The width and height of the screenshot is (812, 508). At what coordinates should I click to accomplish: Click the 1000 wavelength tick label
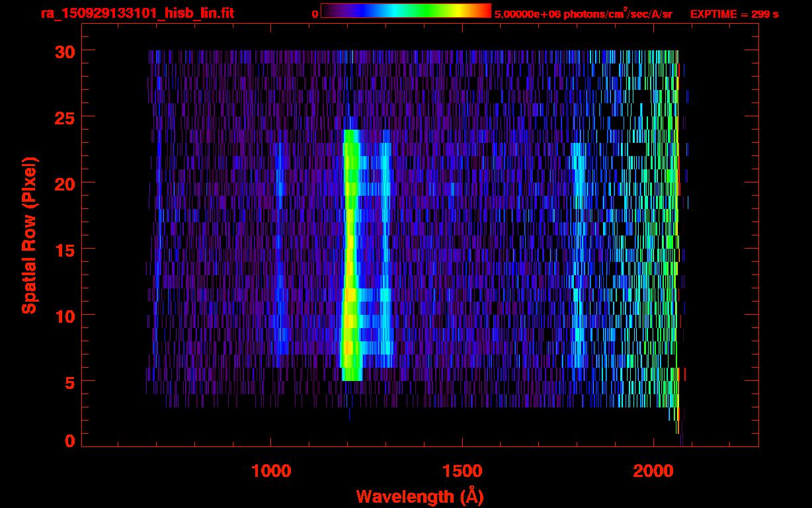[271, 470]
